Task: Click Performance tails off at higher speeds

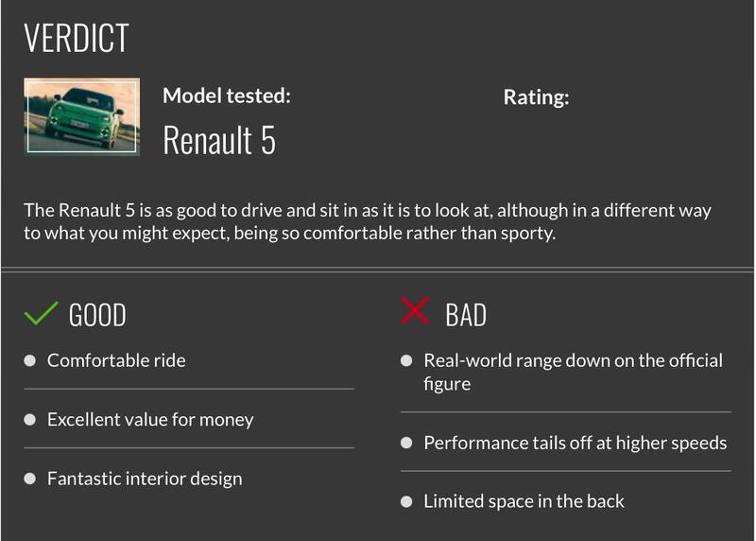Action: [576, 443]
